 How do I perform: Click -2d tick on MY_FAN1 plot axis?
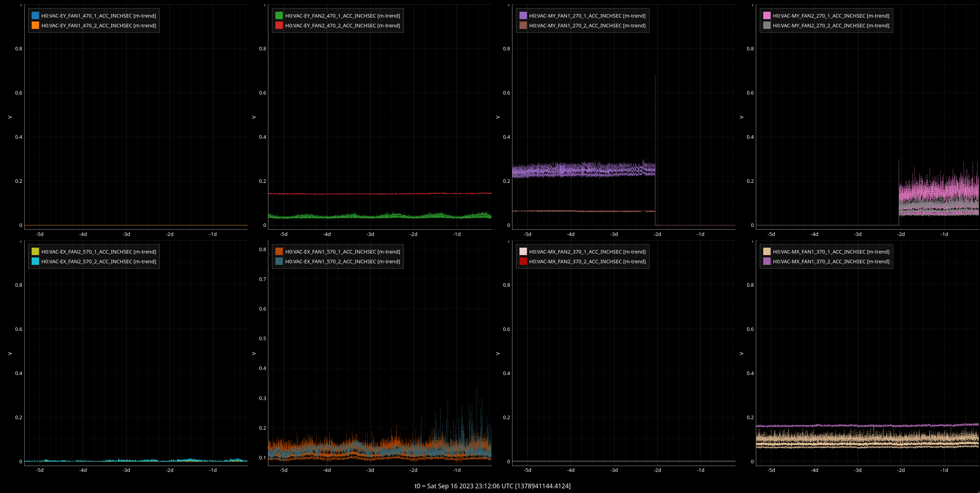[x=657, y=234]
